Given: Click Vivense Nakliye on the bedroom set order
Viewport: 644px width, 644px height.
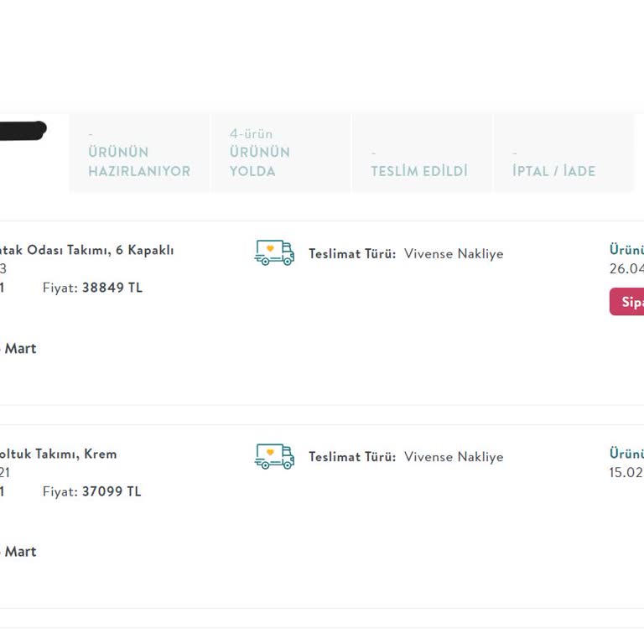Looking at the screenshot, I should (x=454, y=253).
